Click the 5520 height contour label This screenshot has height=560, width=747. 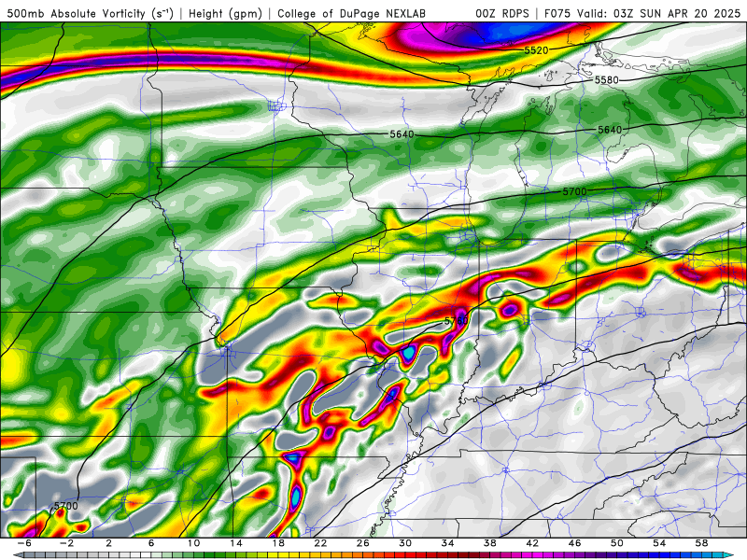(536, 50)
